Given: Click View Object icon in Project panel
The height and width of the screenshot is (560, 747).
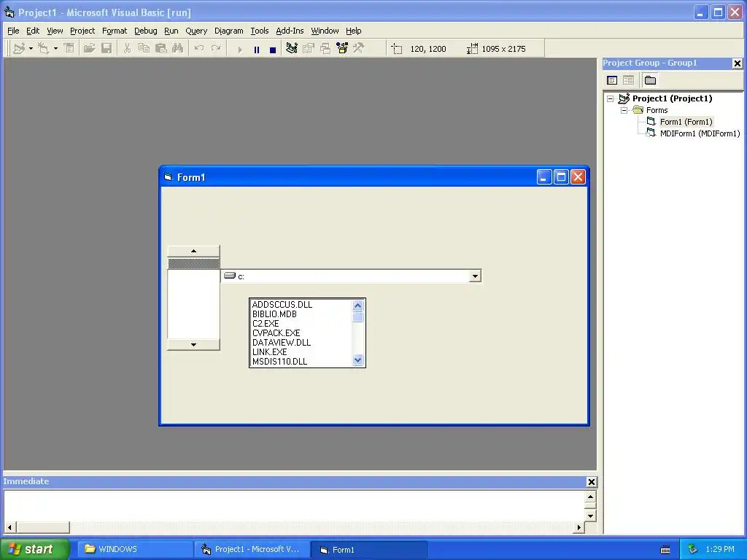Looking at the screenshot, I should (x=628, y=80).
